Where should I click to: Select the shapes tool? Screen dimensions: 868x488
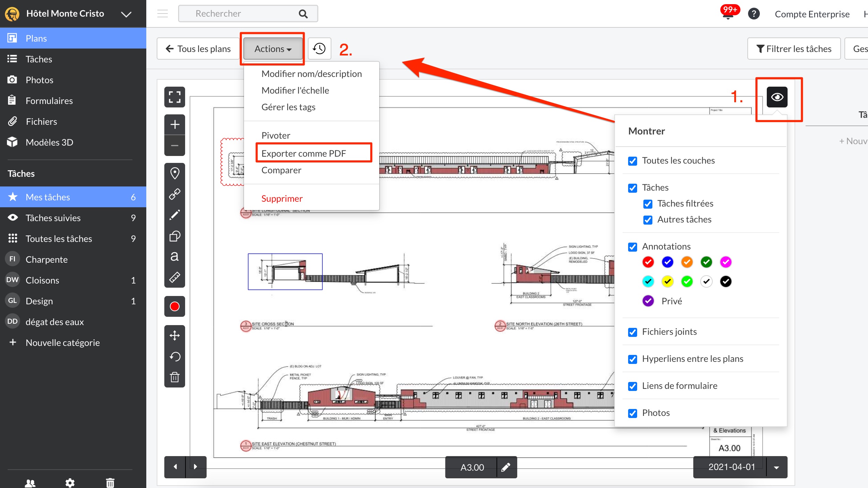[x=175, y=236]
